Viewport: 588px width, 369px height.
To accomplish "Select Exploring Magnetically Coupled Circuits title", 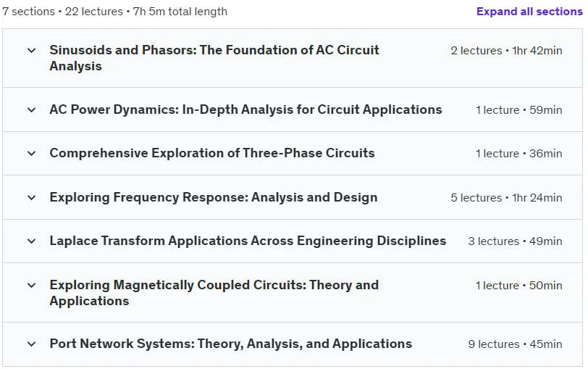I will 214,293.
